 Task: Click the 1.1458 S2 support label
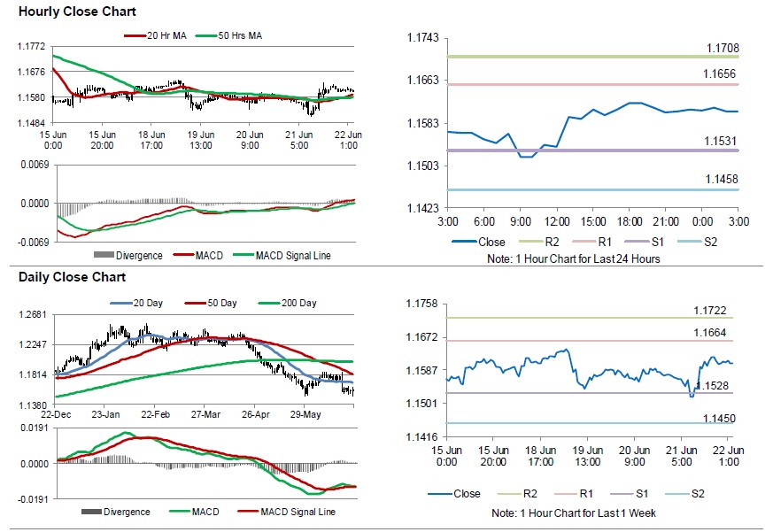tap(722, 180)
